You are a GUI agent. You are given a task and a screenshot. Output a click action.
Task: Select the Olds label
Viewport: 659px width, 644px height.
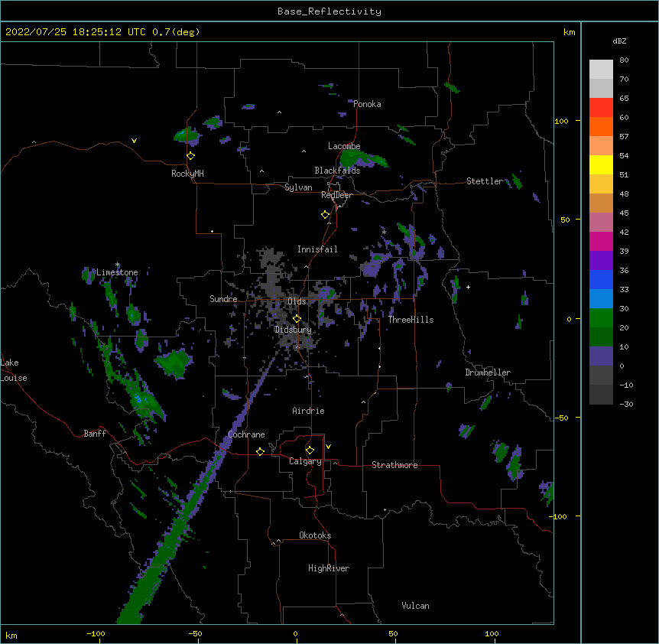pyautogui.click(x=297, y=301)
